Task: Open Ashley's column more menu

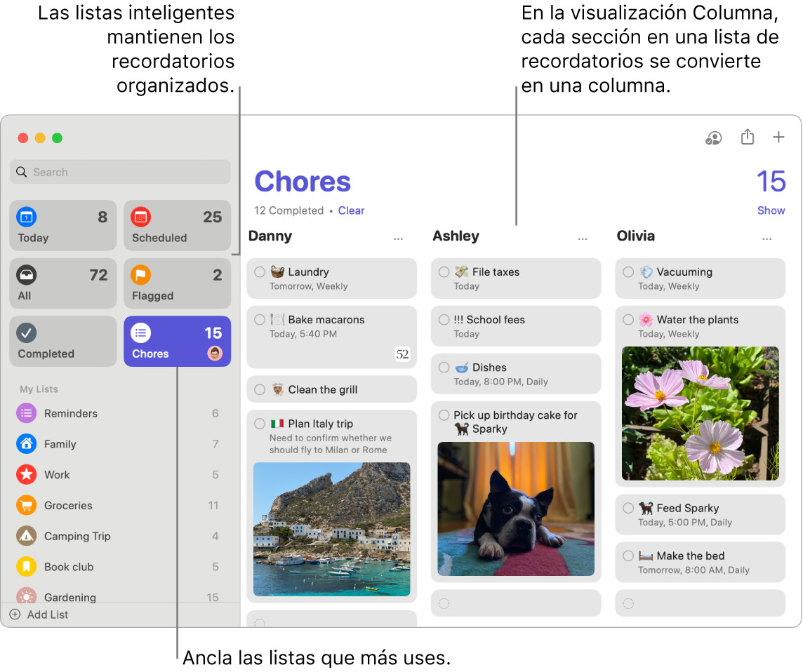Action: coord(583,238)
